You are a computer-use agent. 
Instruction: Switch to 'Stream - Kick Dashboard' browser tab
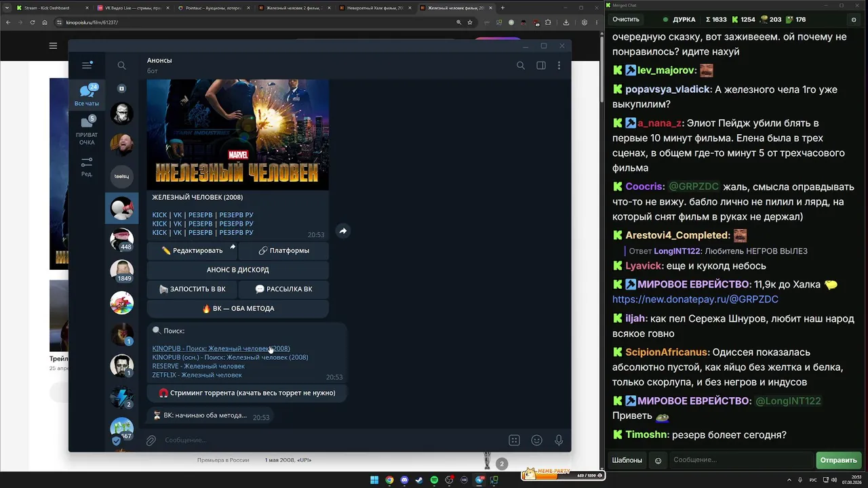[51, 8]
